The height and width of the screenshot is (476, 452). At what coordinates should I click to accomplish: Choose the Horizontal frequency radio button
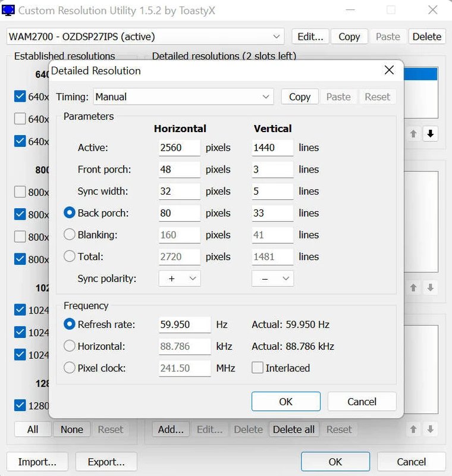69,346
